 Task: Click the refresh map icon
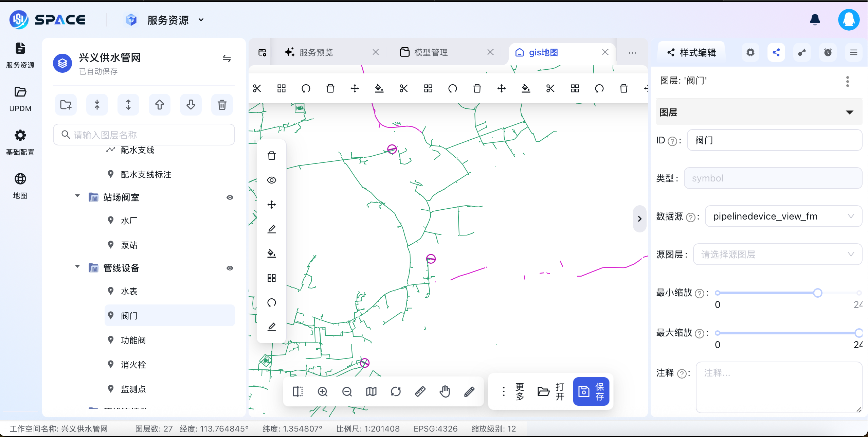(396, 391)
